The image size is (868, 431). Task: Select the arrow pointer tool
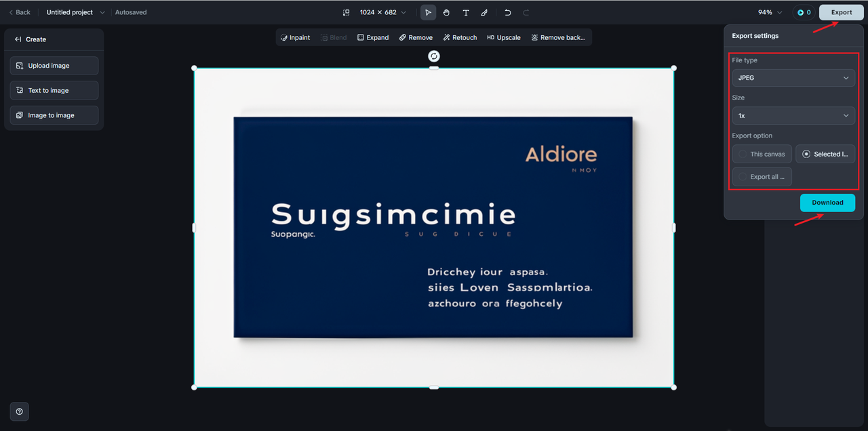[x=428, y=12]
